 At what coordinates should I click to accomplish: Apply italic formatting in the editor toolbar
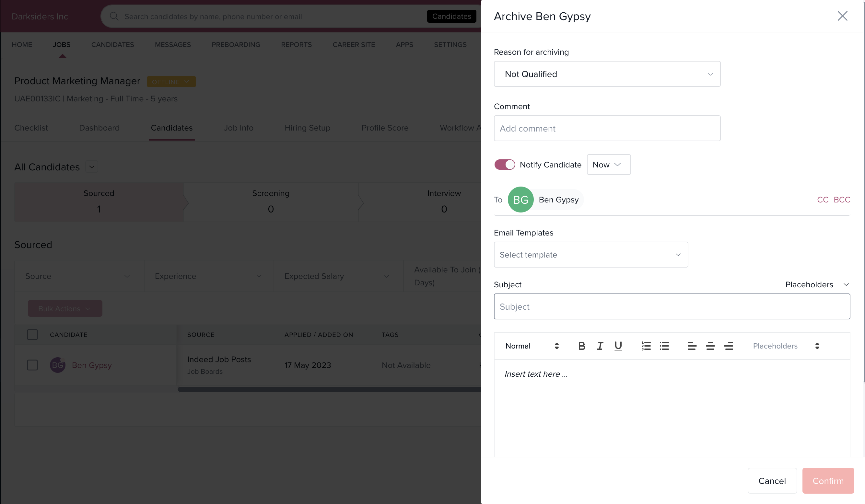click(x=600, y=346)
